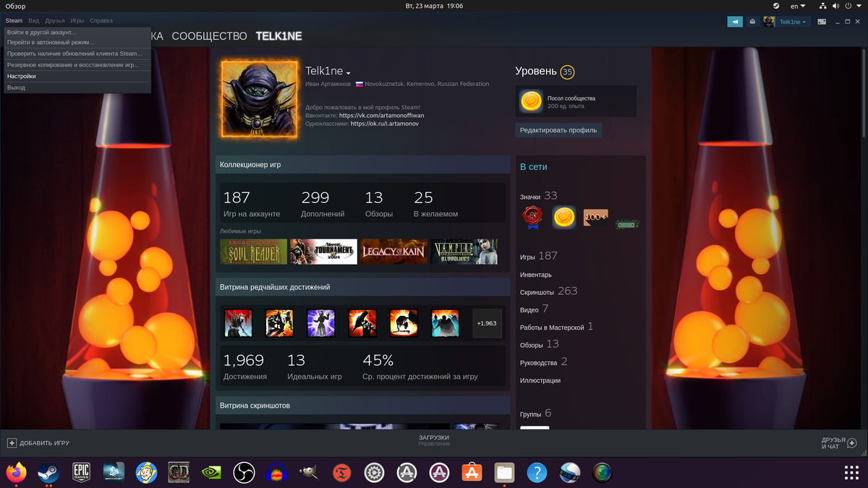This screenshot has width=868, height=488.
Task: Open the volume tray icon
Action: 836,6
